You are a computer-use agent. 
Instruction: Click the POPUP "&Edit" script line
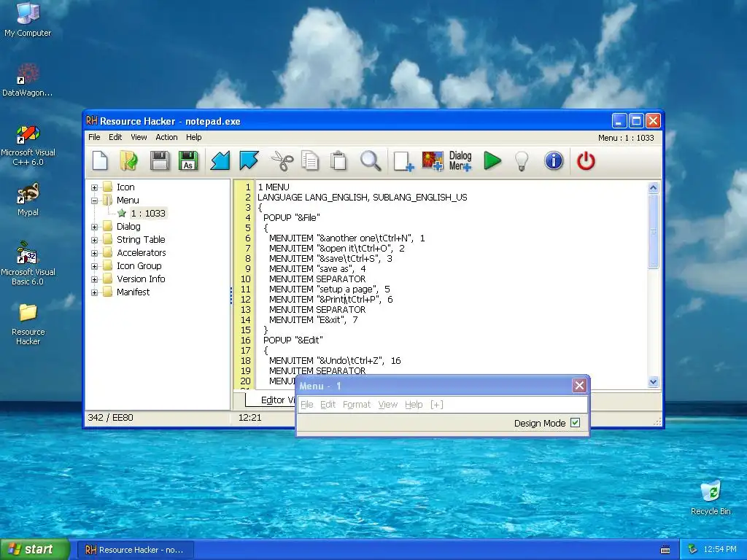(293, 341)
